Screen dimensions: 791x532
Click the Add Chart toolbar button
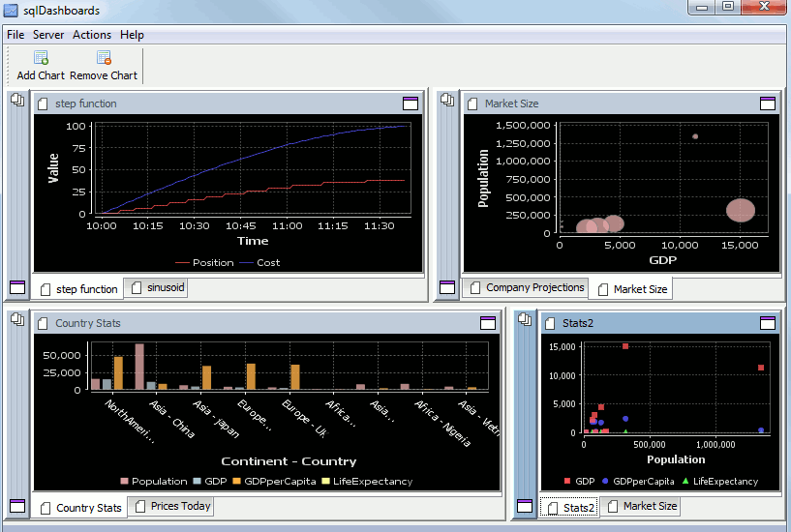[x=41, y=66]
